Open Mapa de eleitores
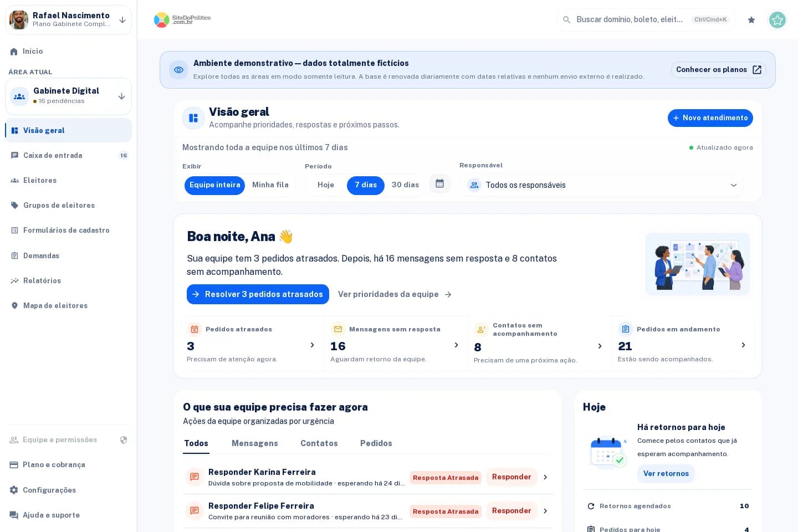Image resolution: width=798 pixels, height=532 pixels. click(69, 306)
